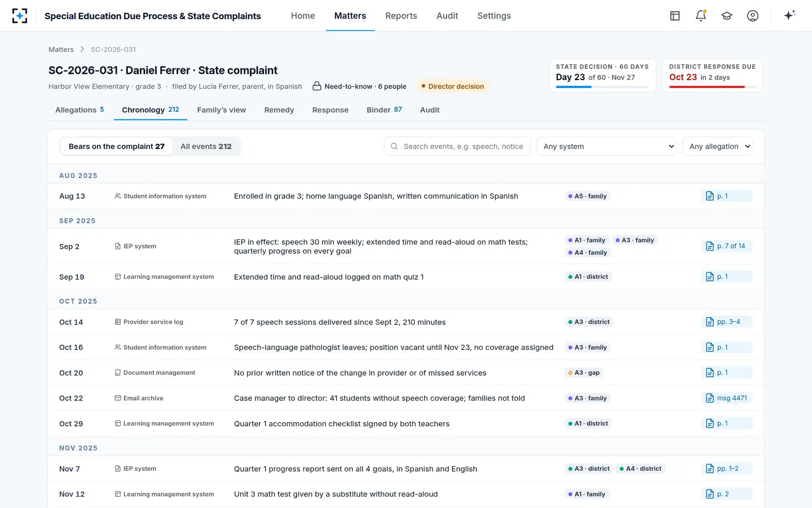Screen dimensions: 812x508
Task: Open the document icon for p. 7 of 14
Action: click(710, 246)
